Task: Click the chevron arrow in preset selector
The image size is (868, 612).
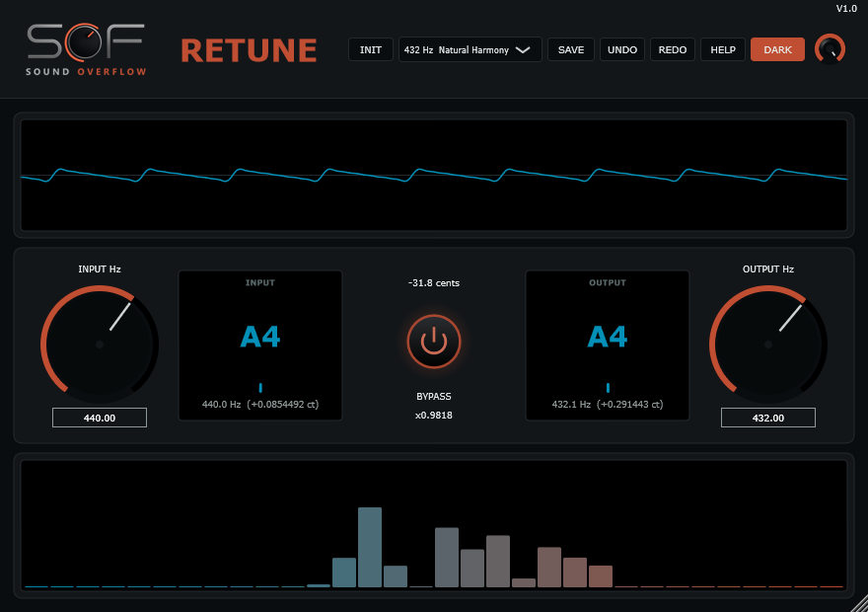Action: pos(523,49)
